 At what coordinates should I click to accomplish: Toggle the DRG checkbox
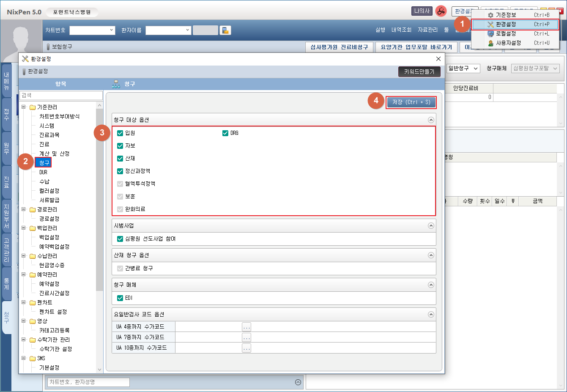tap(225, 133)
